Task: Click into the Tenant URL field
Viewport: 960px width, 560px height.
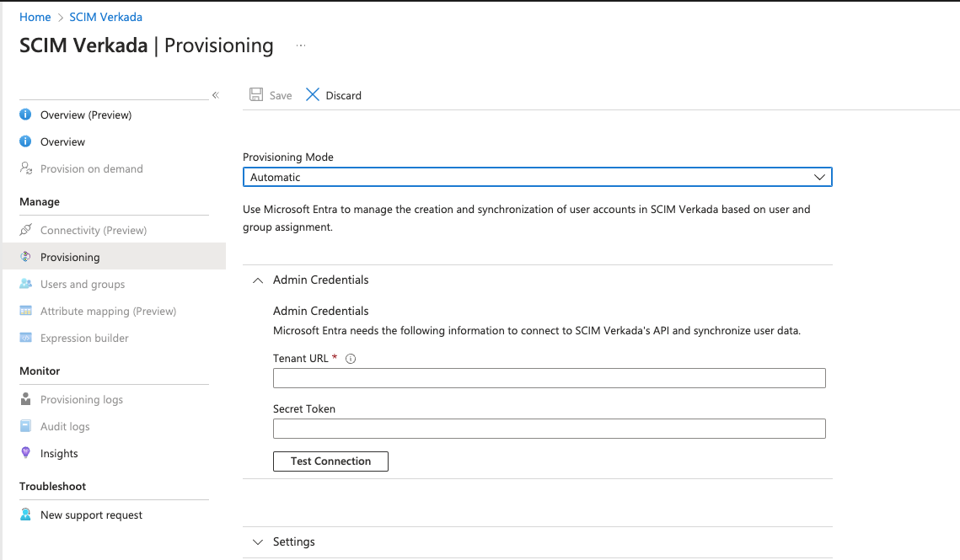Action: pyautogui.click(x=549, y=378)
